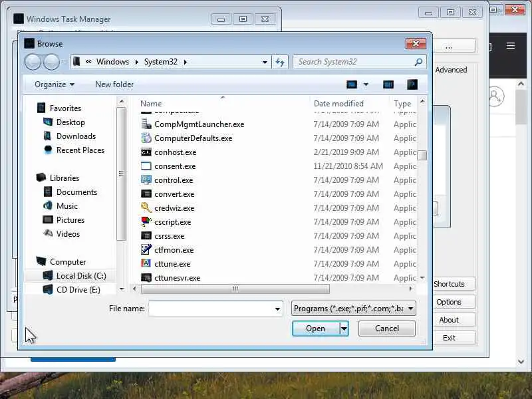Open Downloads in Favorites
Image resolution: width=532 pixels, height=399 pixels.
point(76,136)
